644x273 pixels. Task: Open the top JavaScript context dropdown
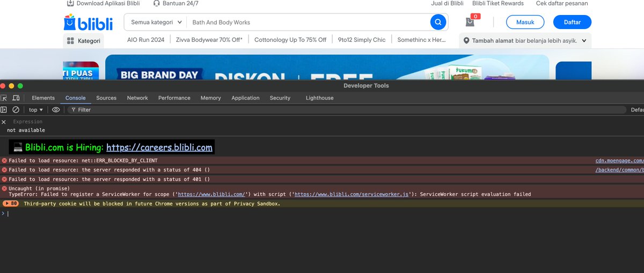36,109
